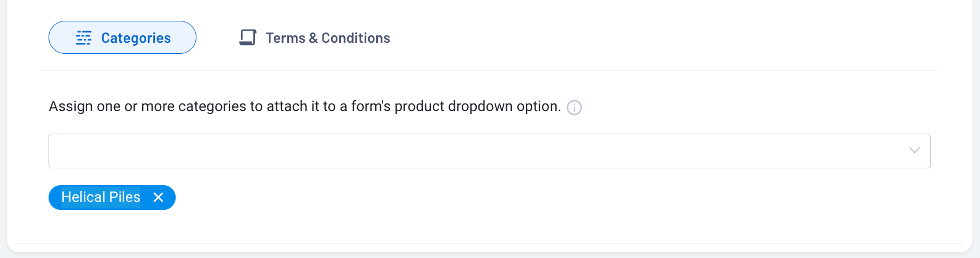Click the Categories label text
This screenshot has height=258, width=980.
(136, 38)
